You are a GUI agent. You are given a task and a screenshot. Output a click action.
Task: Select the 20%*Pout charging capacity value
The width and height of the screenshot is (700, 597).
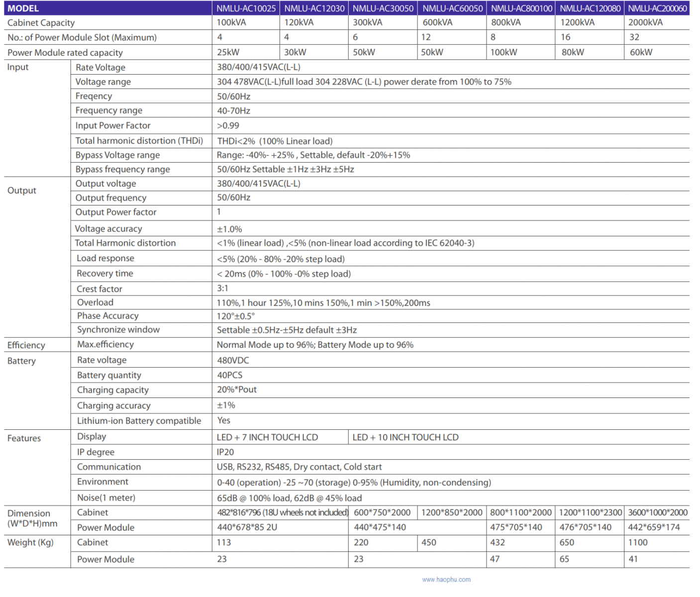[236, 390]
